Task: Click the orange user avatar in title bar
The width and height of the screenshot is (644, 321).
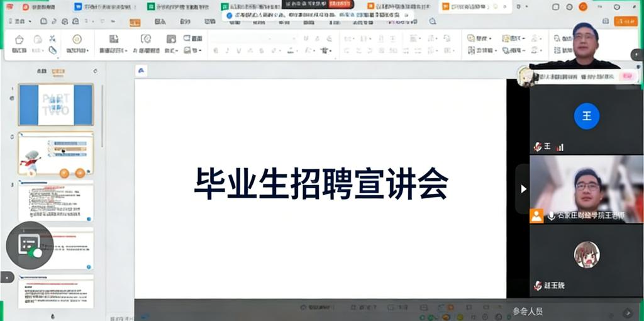Action: 582,7
